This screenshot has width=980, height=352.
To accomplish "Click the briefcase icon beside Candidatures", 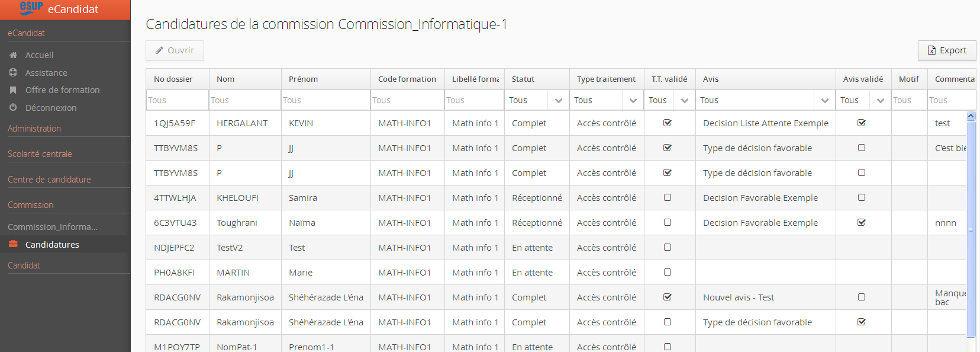I will click(x=13, y=244).
